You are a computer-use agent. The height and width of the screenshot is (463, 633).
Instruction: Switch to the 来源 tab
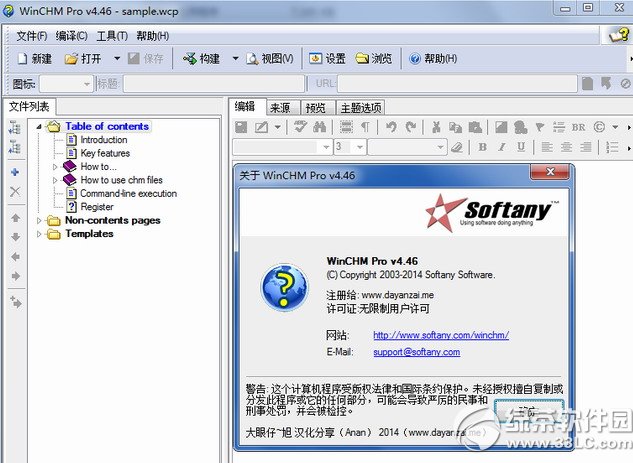pyautogui.click(x=281, y=108)
